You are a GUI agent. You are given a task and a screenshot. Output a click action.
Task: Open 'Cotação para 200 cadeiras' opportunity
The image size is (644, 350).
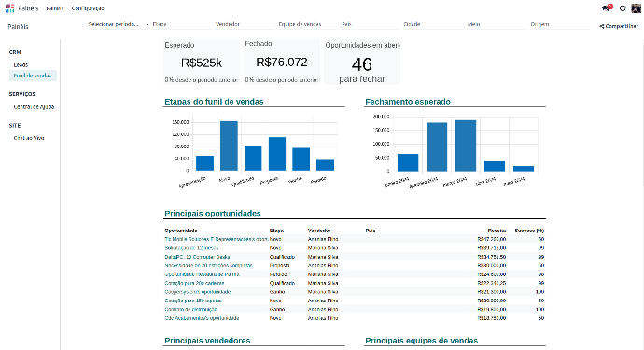click(x=194, y=283)
